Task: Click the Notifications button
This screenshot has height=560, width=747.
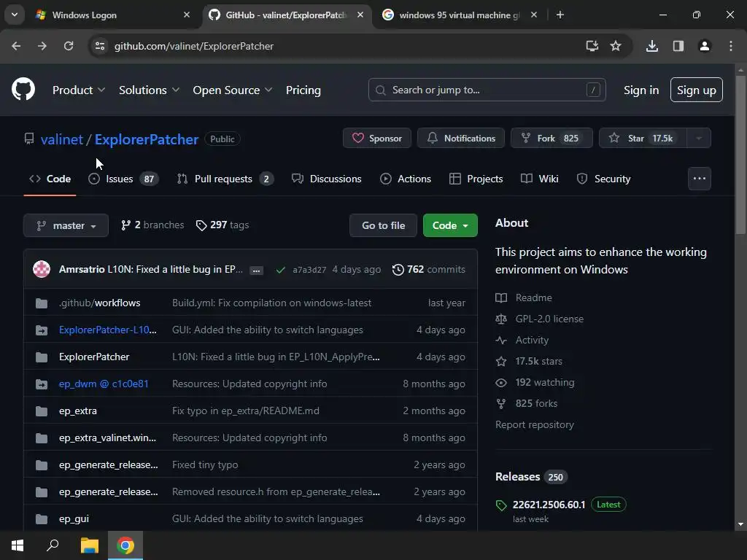Action: [461, 138]
